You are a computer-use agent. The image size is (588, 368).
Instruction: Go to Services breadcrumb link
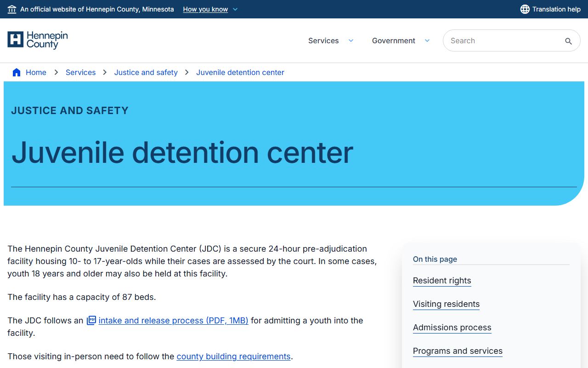81,72
